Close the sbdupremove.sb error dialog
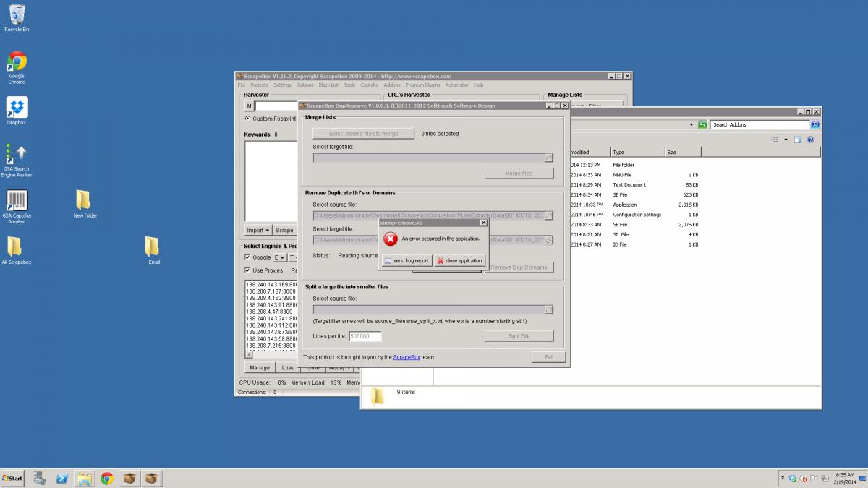The image size is (868, 488). [x=483, y=223]
